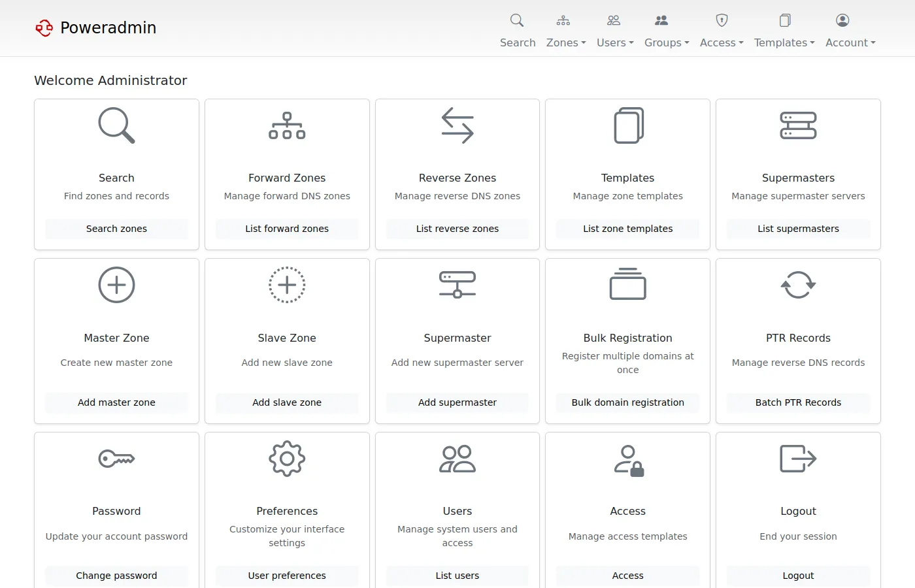Click the 'Welcome Administrator' heading
Screen dimensions: 915x588
[110, 80]
